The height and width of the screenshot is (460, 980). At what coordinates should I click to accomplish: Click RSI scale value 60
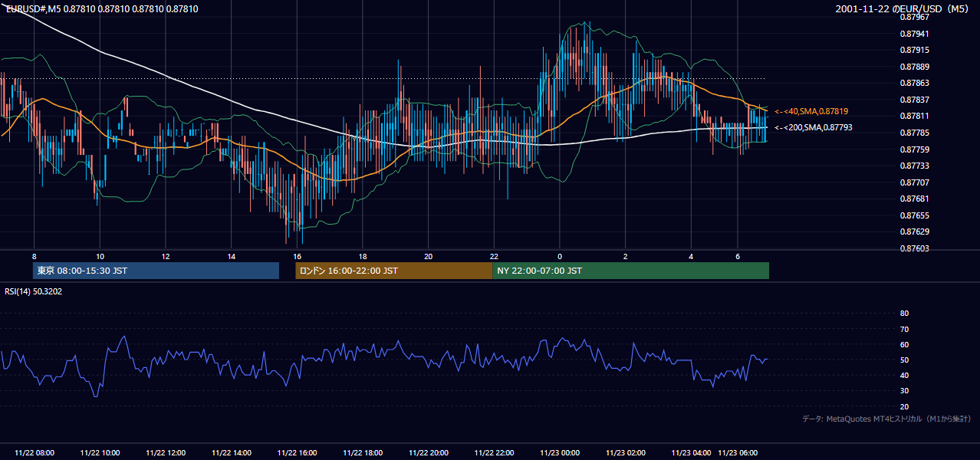click(904, 344)
